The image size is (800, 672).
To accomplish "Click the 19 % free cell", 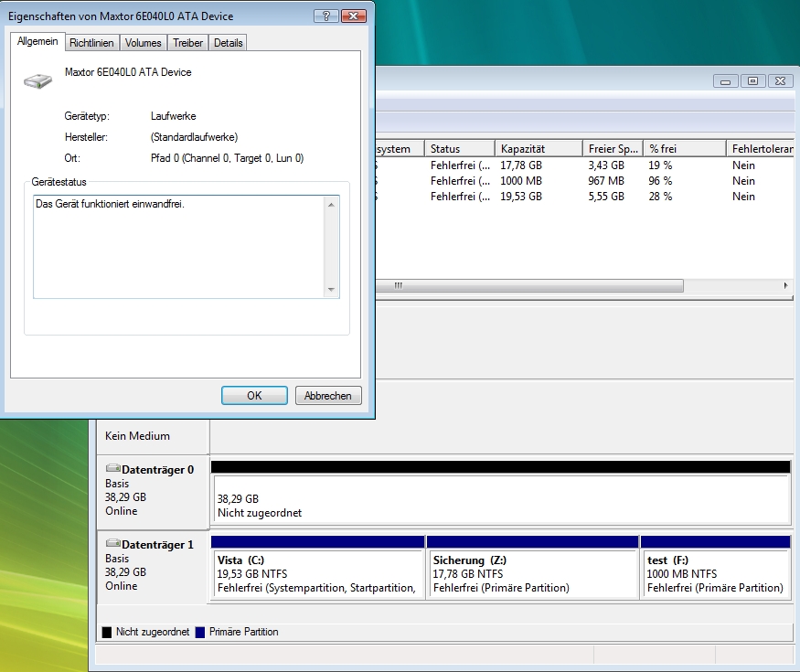I will coord(660,165).
